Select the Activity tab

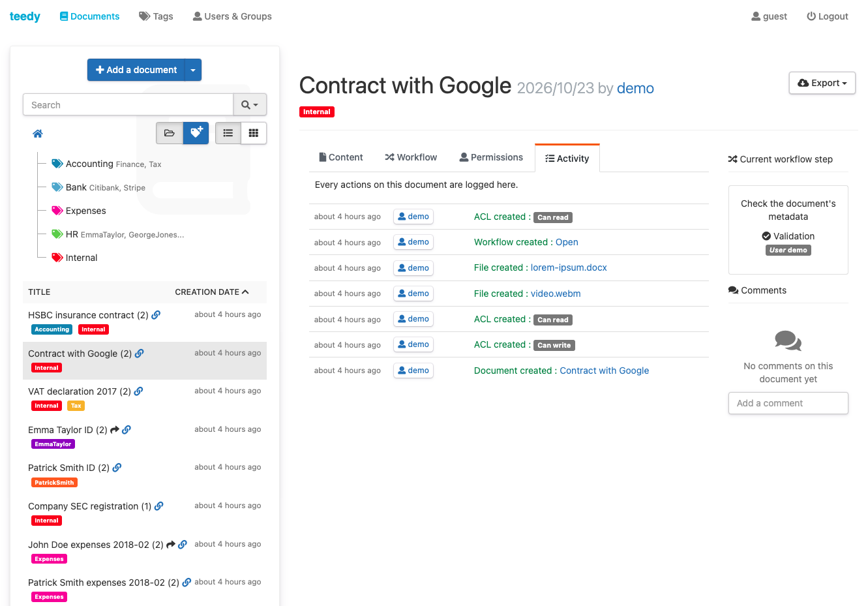click(567, 159)
